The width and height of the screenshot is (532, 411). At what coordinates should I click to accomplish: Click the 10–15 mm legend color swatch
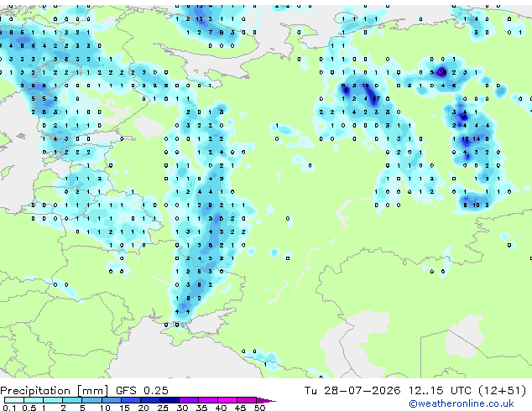pos(111,400)
